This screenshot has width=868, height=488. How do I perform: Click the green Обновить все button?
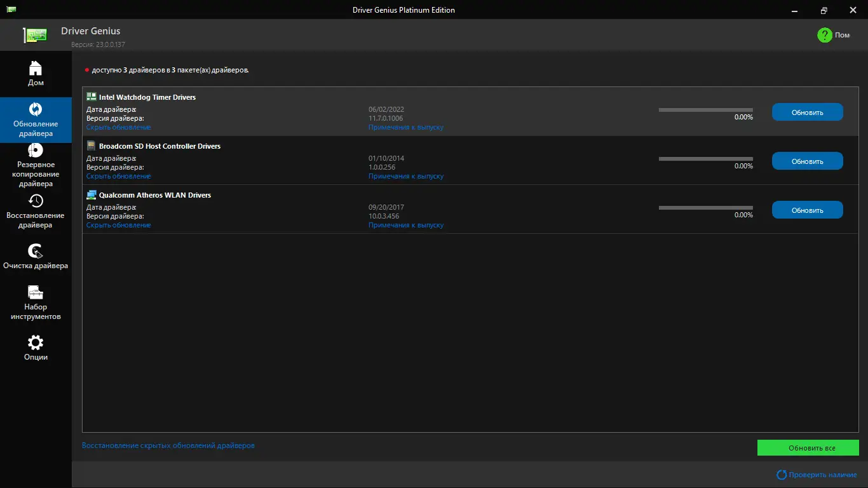click(808, 448)
